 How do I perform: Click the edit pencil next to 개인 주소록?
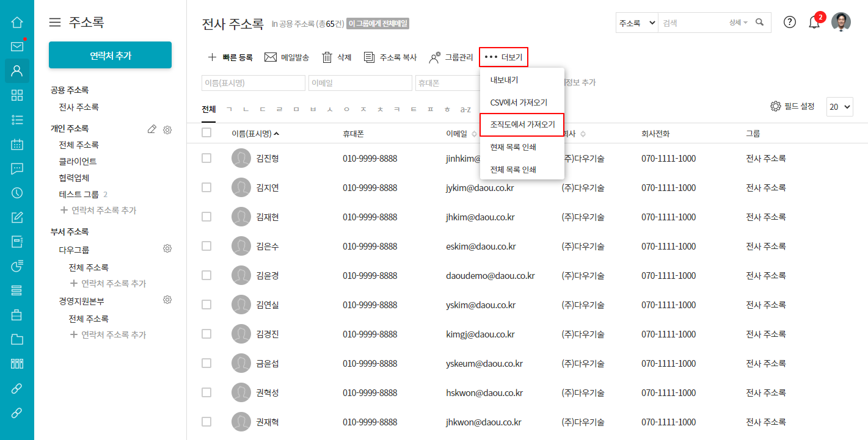coord(152,129)
